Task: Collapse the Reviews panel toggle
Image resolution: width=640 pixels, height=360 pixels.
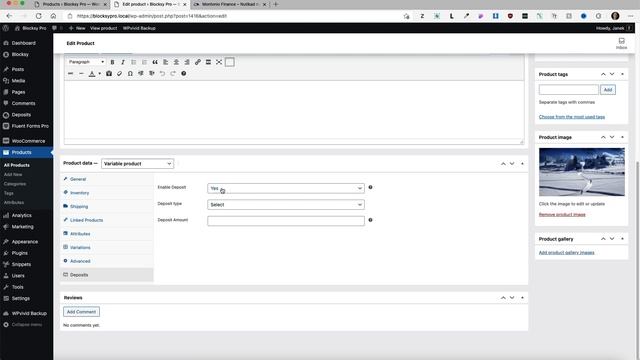Action: tap(522, 298)
